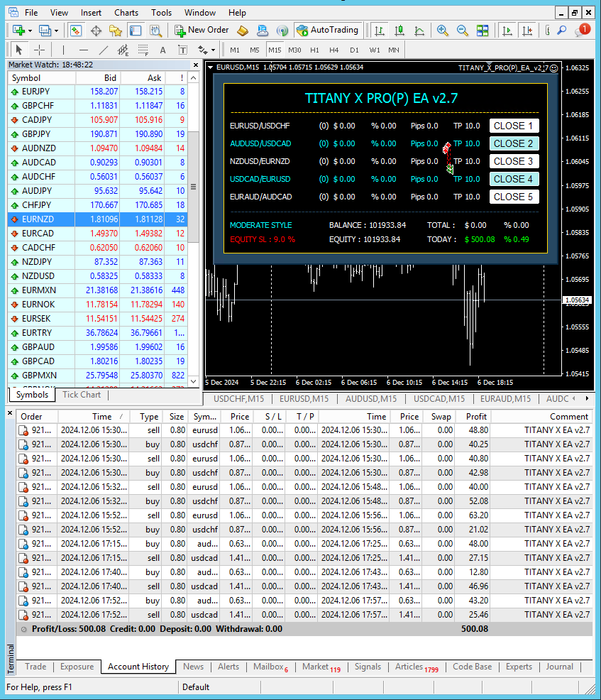Open the new chart dropdown arrow
Viewport: 601px width, 700px height.
[x=29, y=31]
